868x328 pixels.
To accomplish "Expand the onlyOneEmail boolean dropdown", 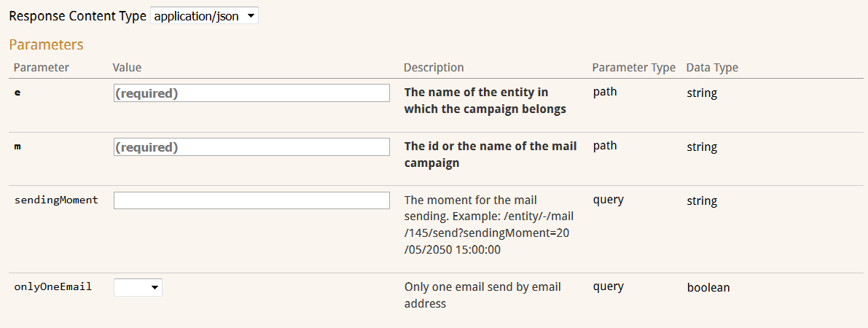I will [138, 288].
